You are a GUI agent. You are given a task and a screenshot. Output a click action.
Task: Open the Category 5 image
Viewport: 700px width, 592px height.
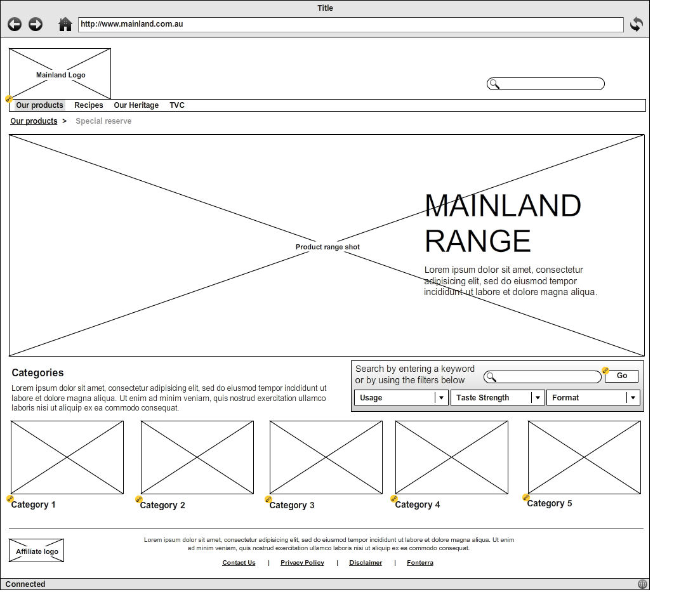click(584, 457)
